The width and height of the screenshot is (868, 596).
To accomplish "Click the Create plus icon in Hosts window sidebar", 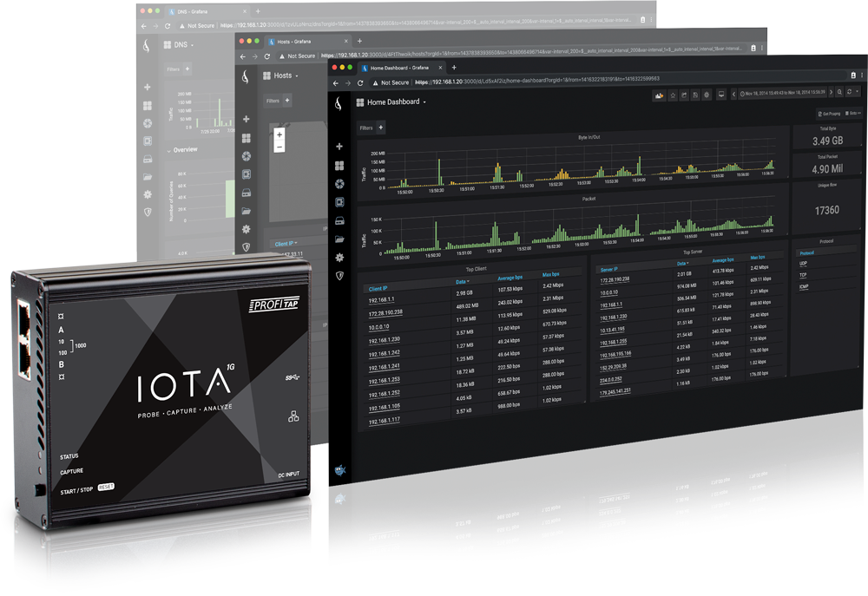I will [x=247, y=119].
